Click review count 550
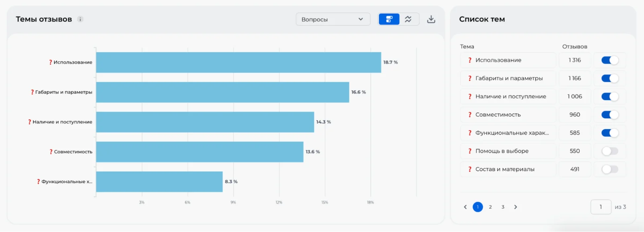644x232 pixels. (x=575, y=151)
